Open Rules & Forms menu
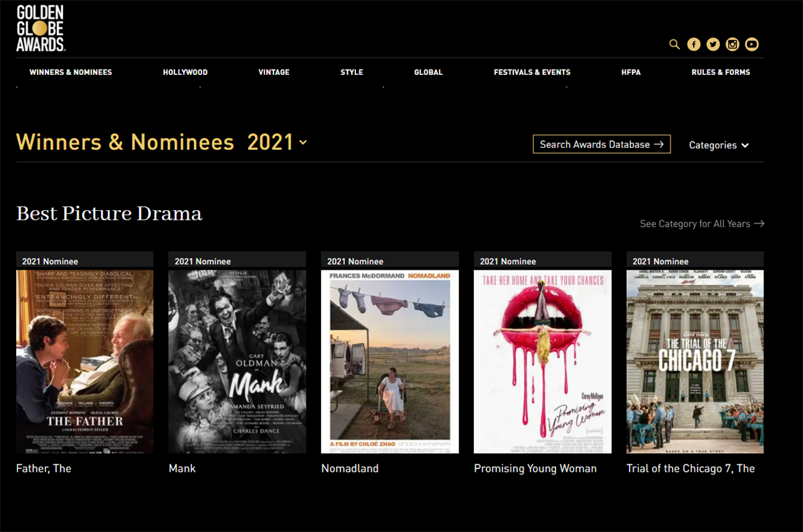The height and width of the screenshot is (532, 803). (721, 72)
